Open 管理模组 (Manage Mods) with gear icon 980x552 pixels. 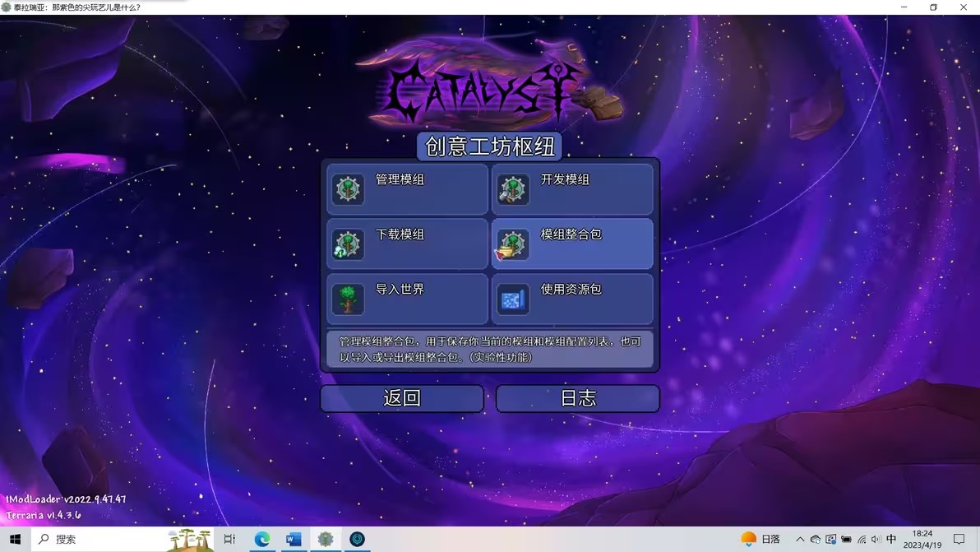click(406, 188)
